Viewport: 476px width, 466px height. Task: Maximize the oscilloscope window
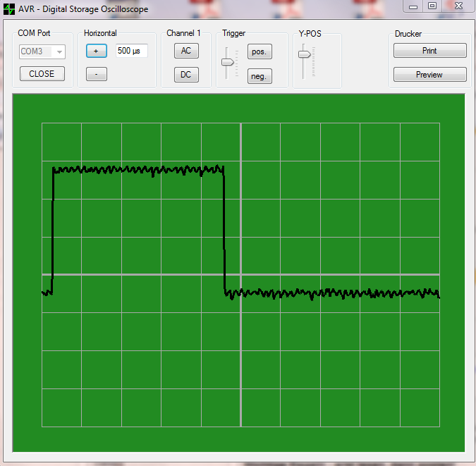[432, 6]
